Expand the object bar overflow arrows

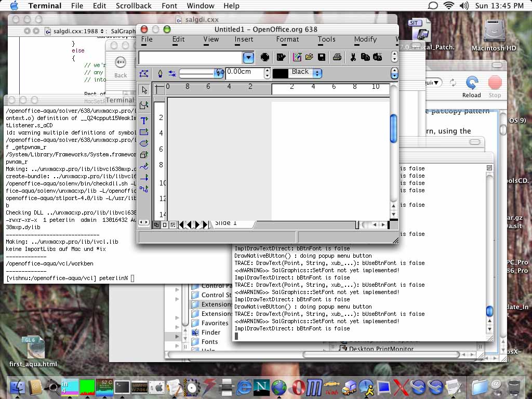[x=394, y=73]
